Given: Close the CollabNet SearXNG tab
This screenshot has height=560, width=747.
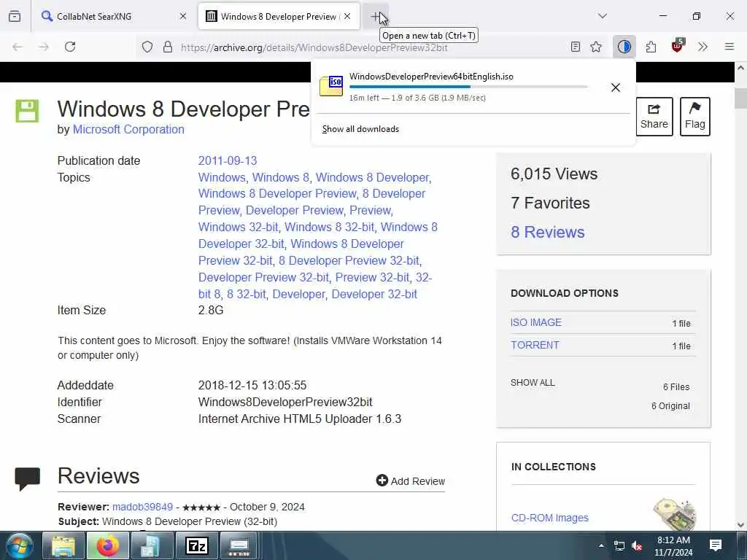Looking at the screenshot, I should tap(183, 16).
